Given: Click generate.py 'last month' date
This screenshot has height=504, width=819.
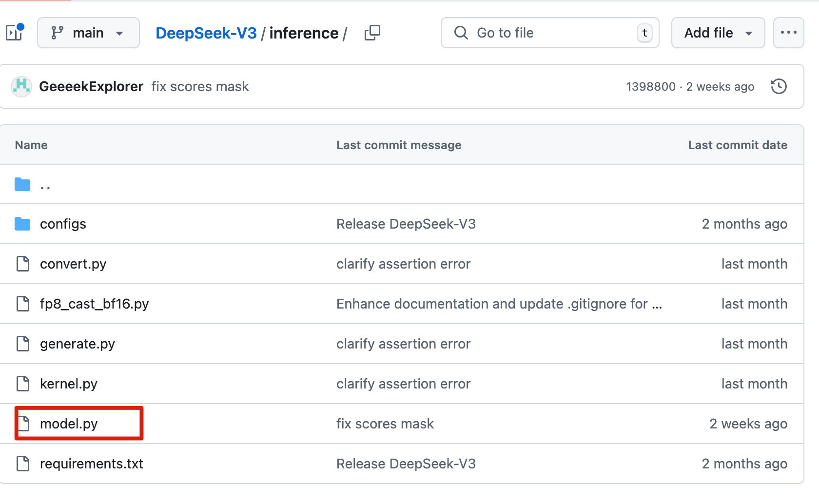Looking at the screenshot, I should 754,344.
